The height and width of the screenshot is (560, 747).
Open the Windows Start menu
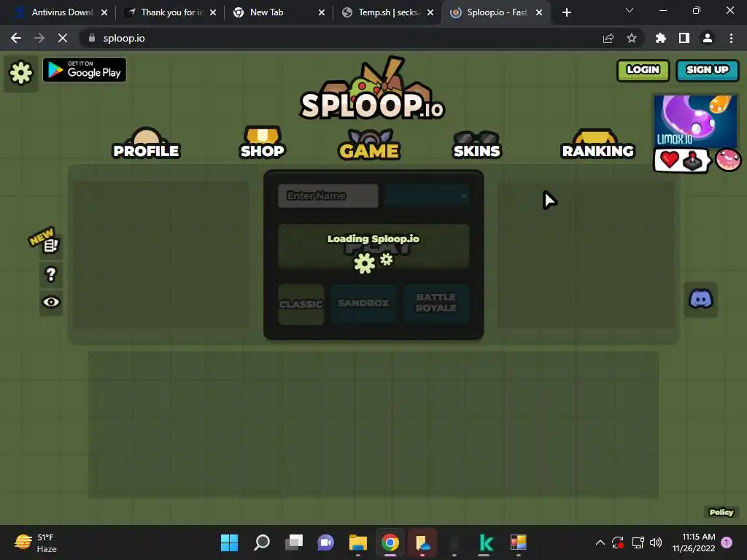229,542
